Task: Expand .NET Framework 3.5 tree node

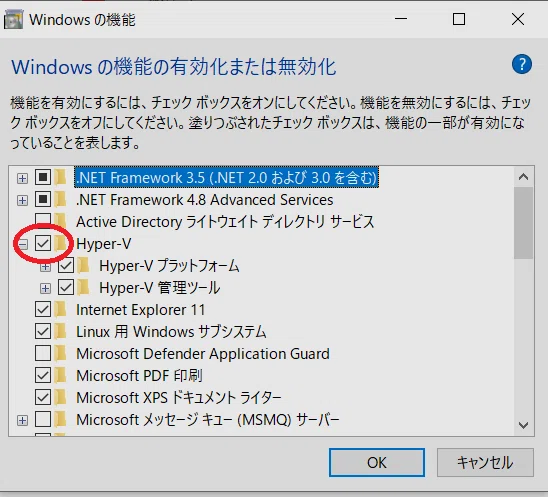Action: point(22,178)
